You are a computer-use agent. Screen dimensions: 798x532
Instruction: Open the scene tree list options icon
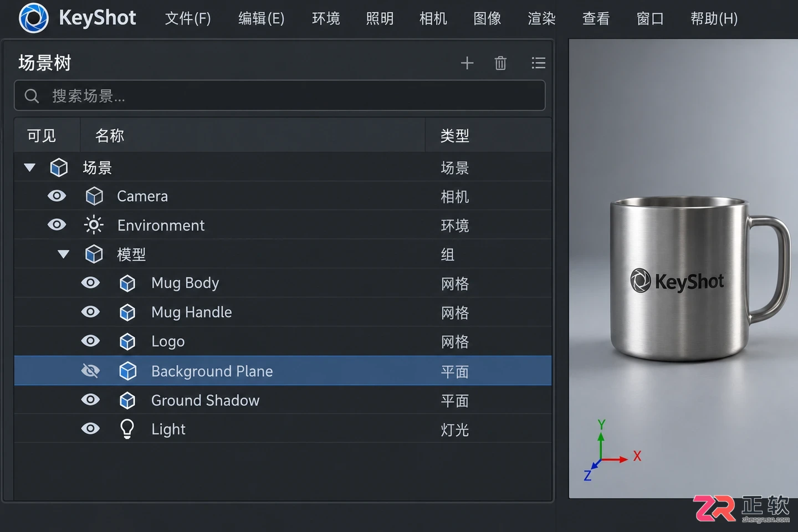coord(538,63)
